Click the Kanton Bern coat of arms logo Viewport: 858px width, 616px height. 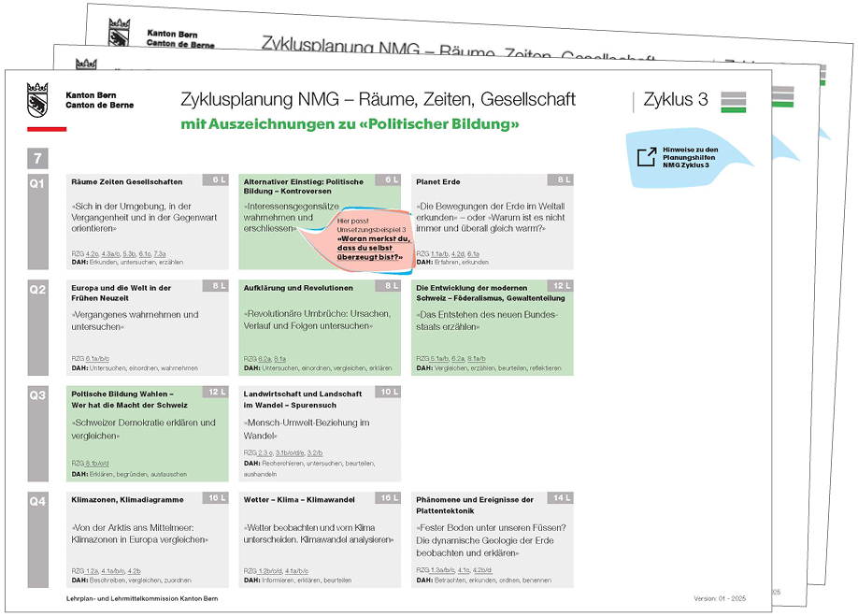pyautogui.click(x=37, y=98)
